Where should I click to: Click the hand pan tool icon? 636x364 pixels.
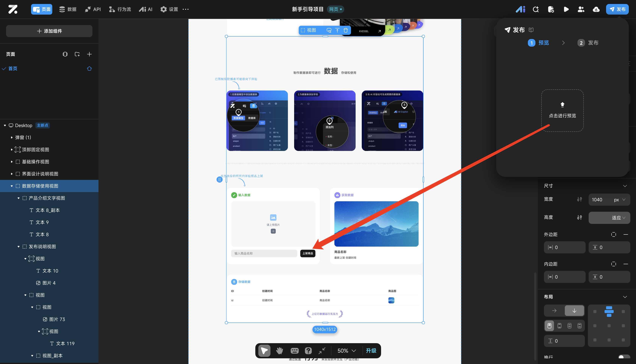tap(279, 351)
